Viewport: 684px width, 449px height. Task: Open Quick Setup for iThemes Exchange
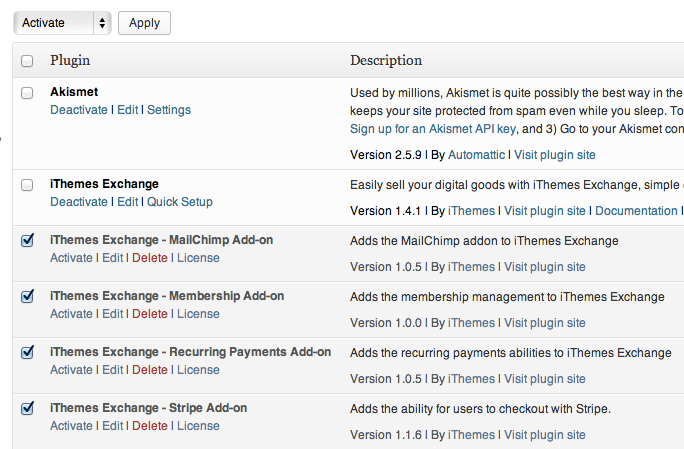pos(180,202)
